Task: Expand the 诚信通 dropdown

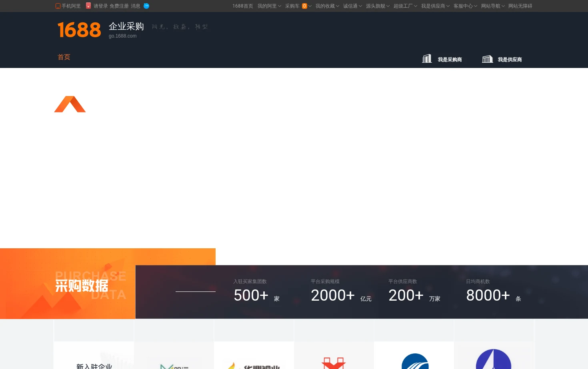Action: tap(352, 6)
